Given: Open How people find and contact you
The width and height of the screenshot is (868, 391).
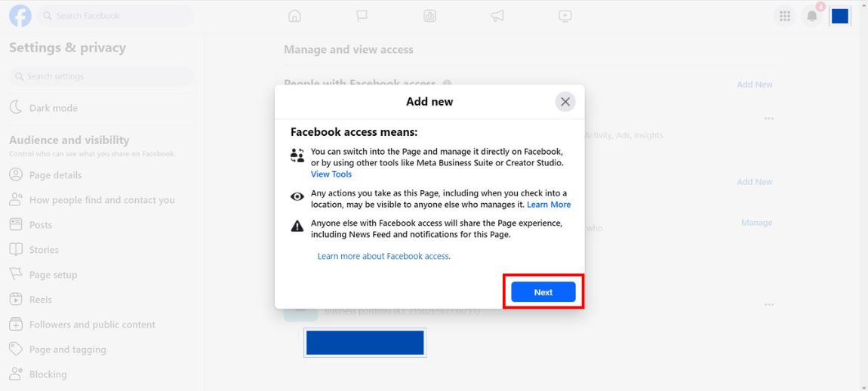Looking at the screenshot, I should [x=101, y=200].
